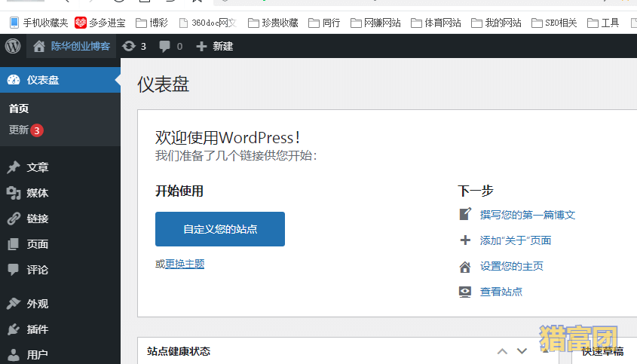Open 首页 submenu item
The width and height of the screenshot is (637, 364).
click(x=19, y=109)
